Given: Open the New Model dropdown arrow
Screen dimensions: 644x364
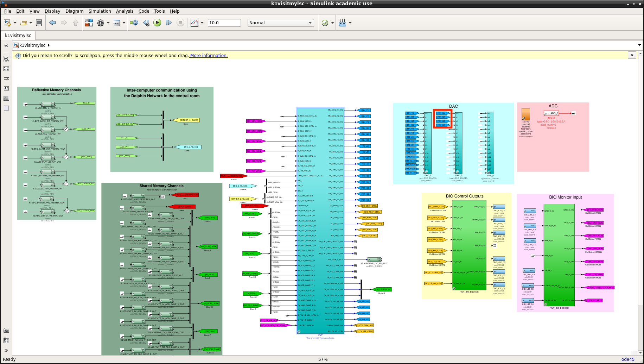Looking at the screenshot, I should click(15, 23).
